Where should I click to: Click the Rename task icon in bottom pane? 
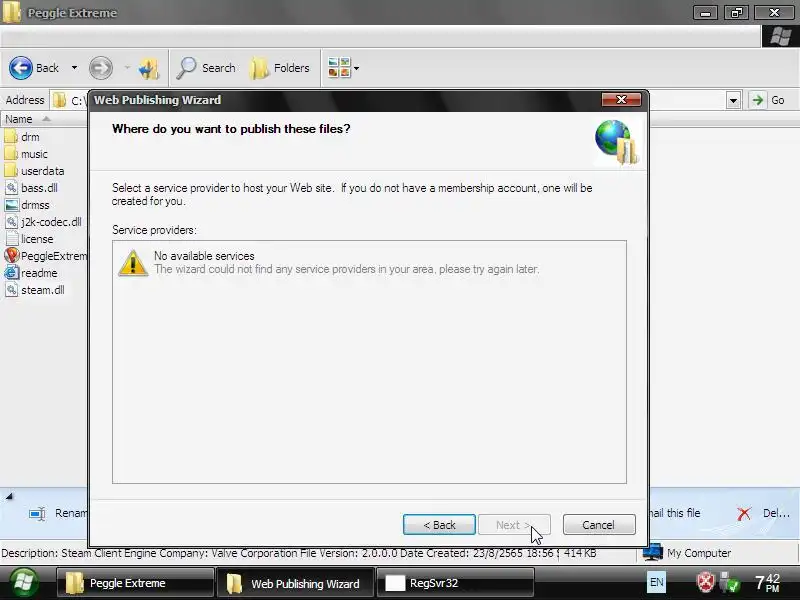pos(37,513)
